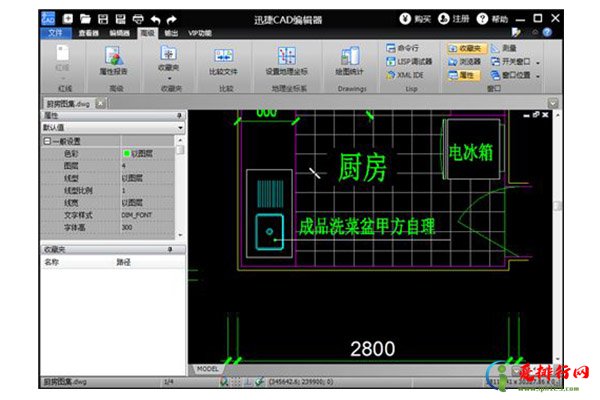The width and height of the screenshot is (600, 400).
Task: Click the 帮助 help button
Action: (x=493, y=18)
